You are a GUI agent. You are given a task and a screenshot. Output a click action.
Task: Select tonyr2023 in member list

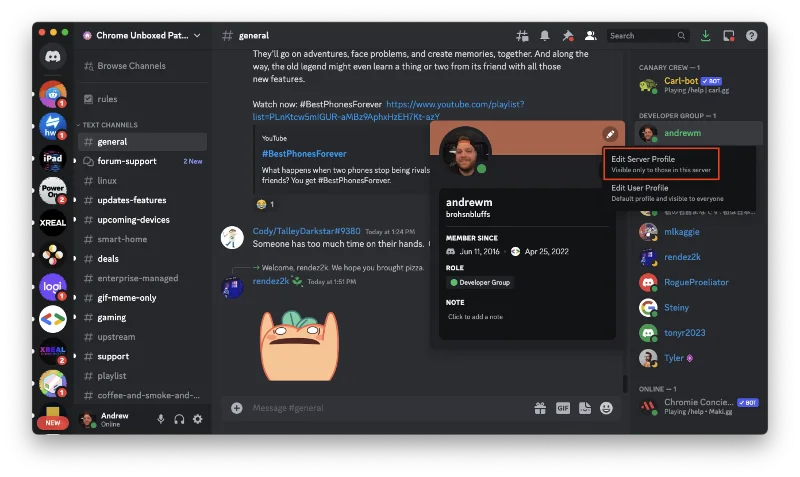click(x=698, y=333)
